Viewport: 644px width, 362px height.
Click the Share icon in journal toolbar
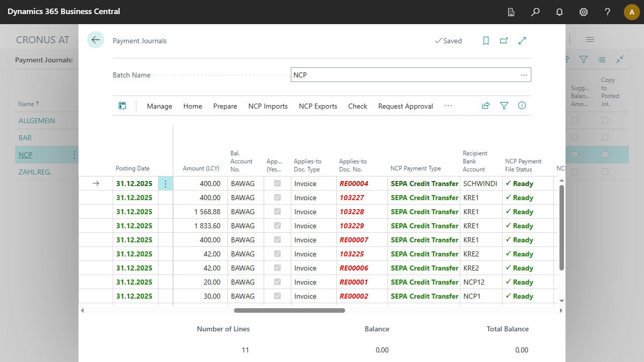(486, 106)
